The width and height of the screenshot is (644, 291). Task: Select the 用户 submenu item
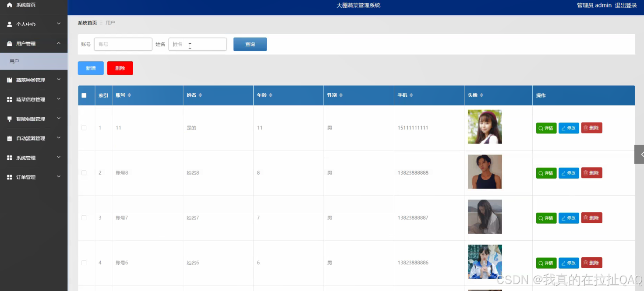pyautogui.click(x=34, y=61)
